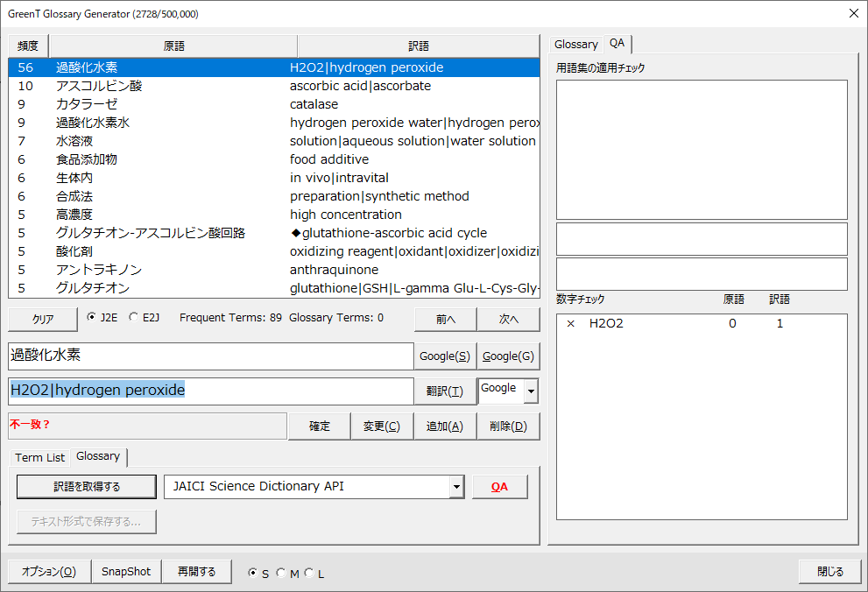This screenshot has height=592, width=868.
Task: Click the Google(S) search button
Action: point(445,356)
